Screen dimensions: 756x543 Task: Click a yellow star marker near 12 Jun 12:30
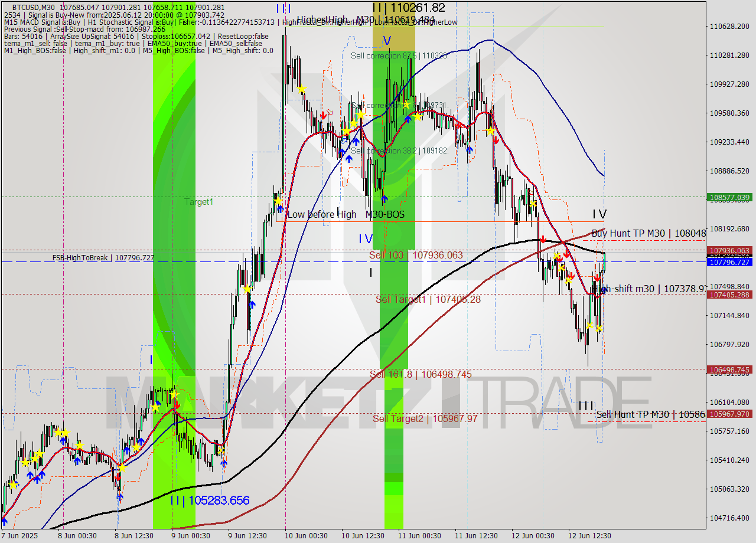click(x=591, y=325)
